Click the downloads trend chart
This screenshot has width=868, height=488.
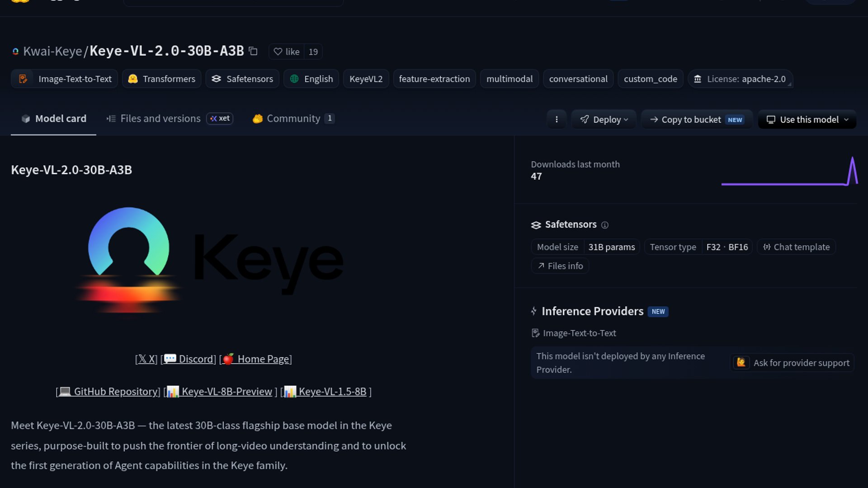coord(789,171)
